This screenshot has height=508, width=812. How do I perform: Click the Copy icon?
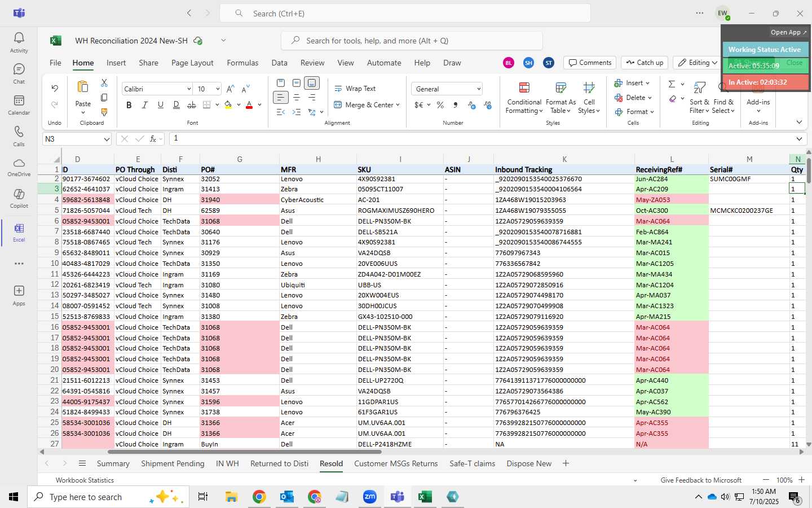(104, 98)
